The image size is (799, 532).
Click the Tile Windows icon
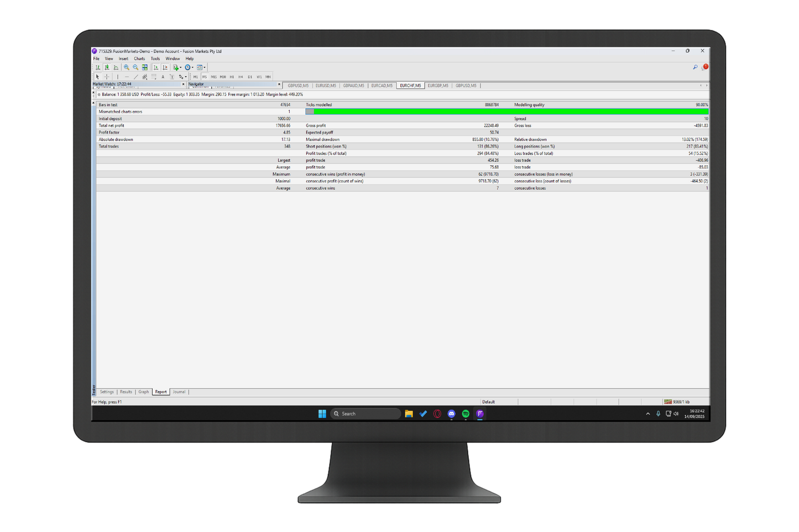point(145,67)
